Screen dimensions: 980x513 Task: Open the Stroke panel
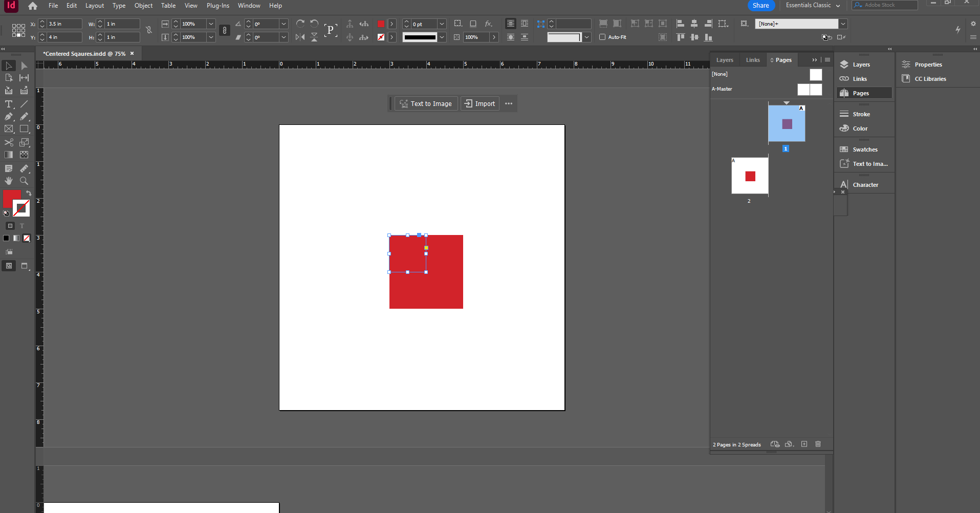pyautogui.click(x=861, y=114)
